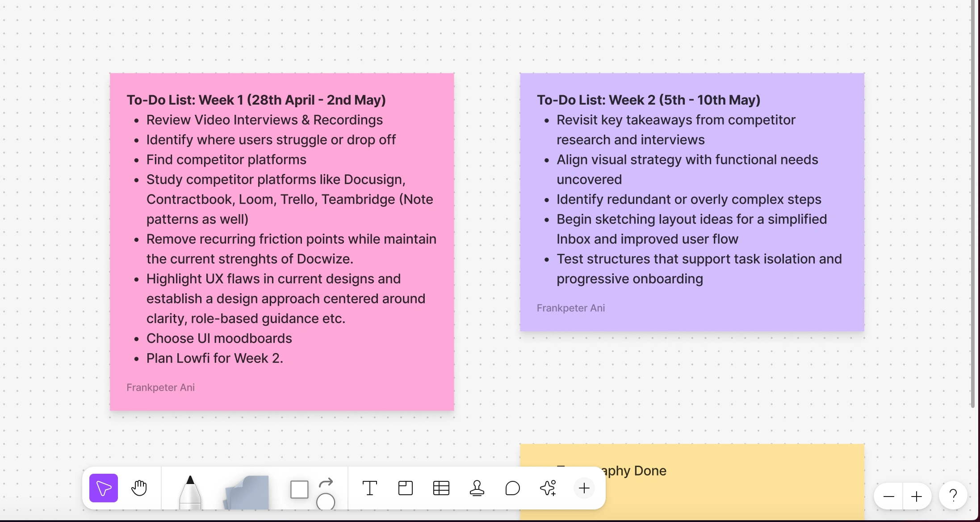
Task: Select the circle shape tool
Action: click(x=326, y=501)
